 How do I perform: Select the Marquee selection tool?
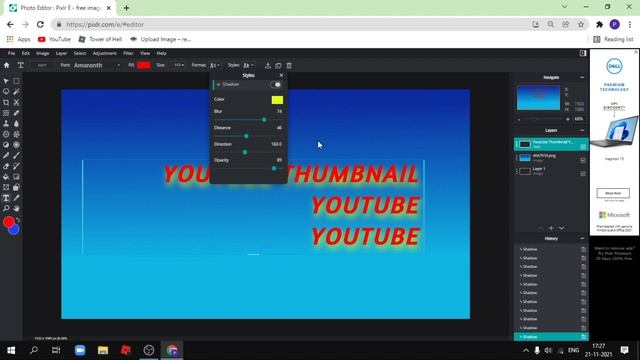point(16,81)
